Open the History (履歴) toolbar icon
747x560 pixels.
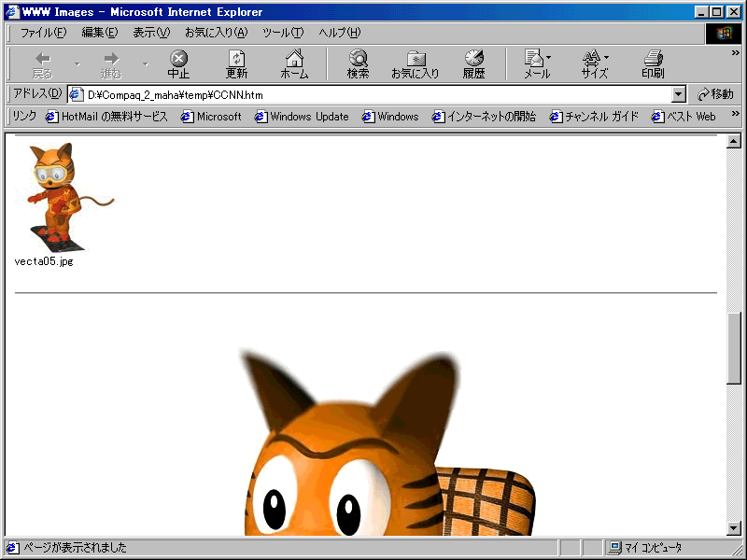point(473,64)
